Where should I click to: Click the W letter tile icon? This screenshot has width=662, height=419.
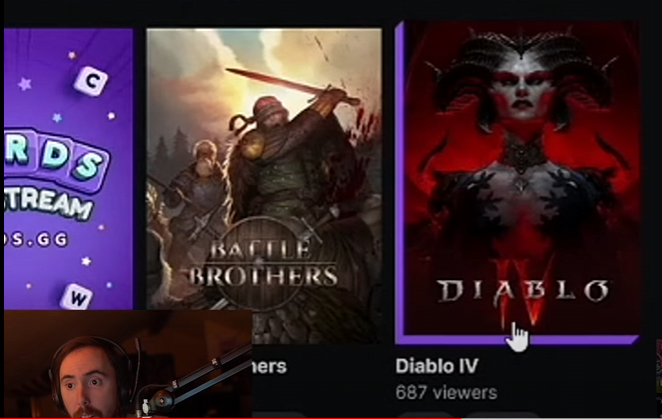[77, 297]
